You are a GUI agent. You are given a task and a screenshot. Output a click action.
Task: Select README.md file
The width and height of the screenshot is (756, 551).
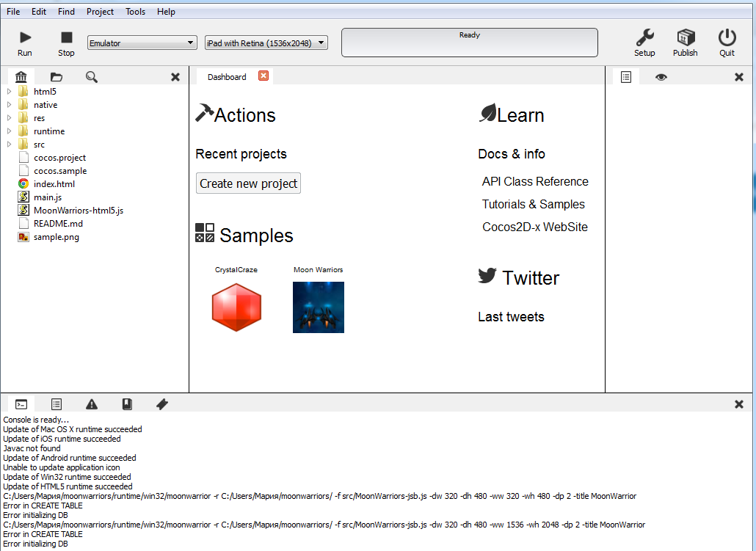coord(58,223)
